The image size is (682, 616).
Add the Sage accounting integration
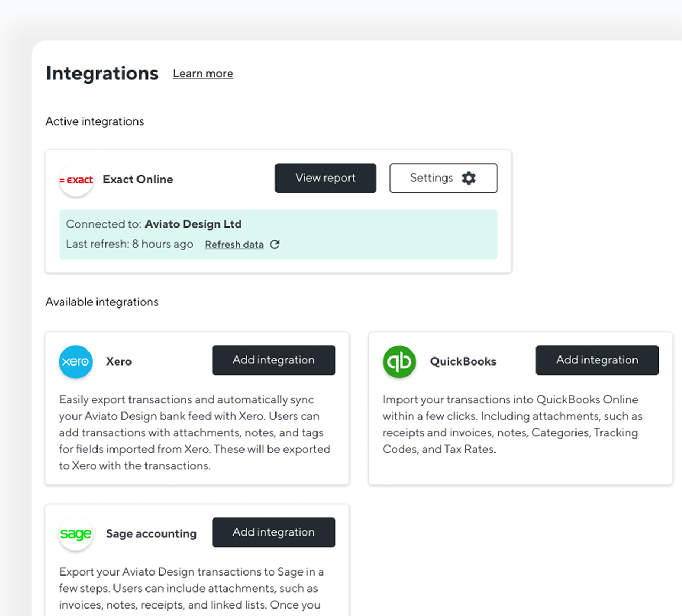(274, 532)
